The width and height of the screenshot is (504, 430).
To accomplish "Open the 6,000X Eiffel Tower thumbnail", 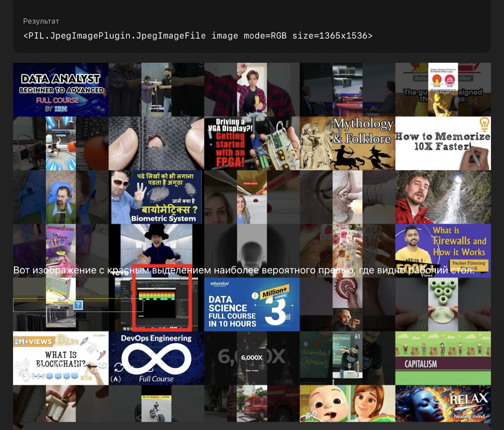I will pos(252,358).
